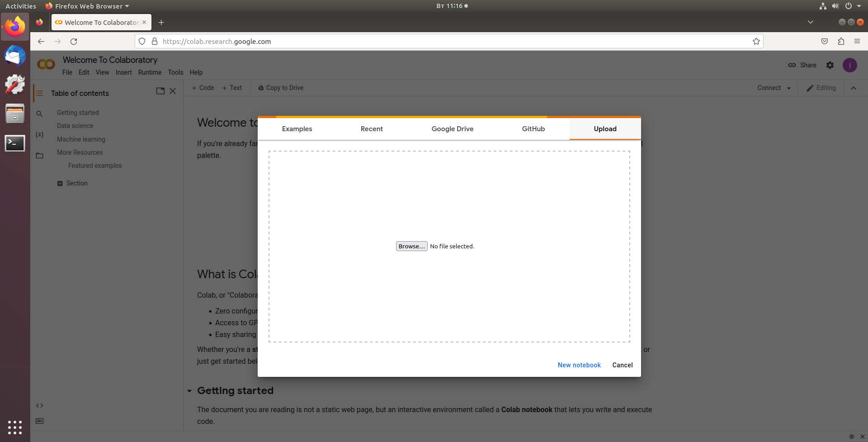Screen dimensions: 868x442
Task: Add a Code cell
Action: (203, 88)
